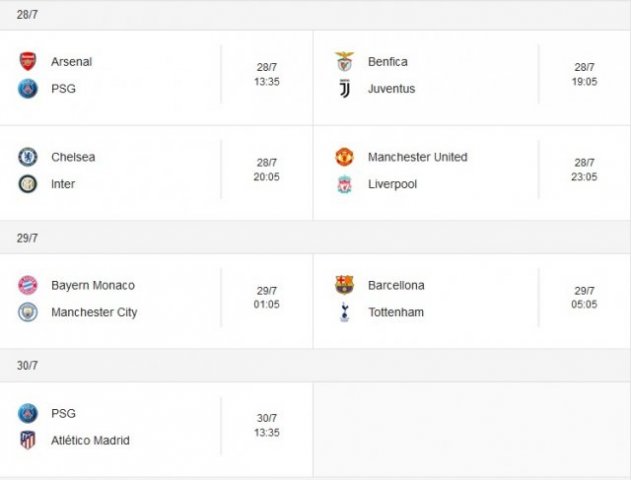Click the 29/7 date section header

[316, 238]
